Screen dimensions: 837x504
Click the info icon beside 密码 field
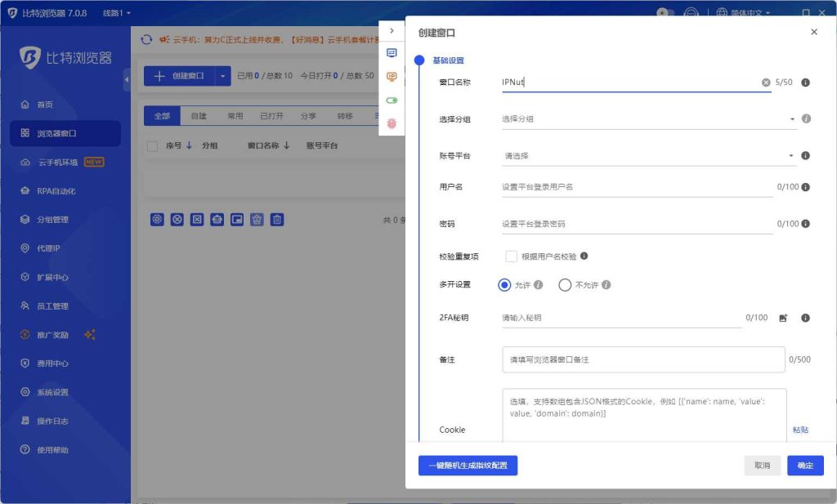click(x=805, y=224)
